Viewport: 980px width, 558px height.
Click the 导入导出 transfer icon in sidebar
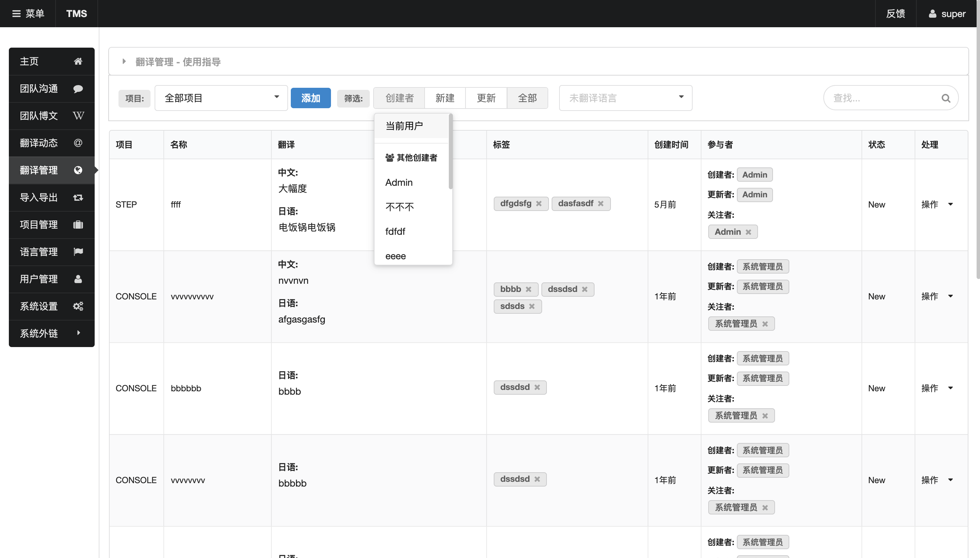point(79,197)
